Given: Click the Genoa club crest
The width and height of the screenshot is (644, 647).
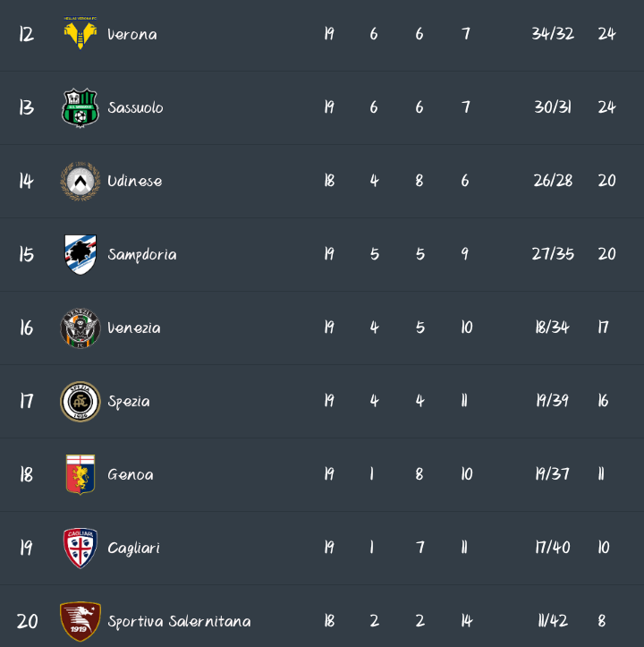Looking at the screenshot, I should point(80,474).
